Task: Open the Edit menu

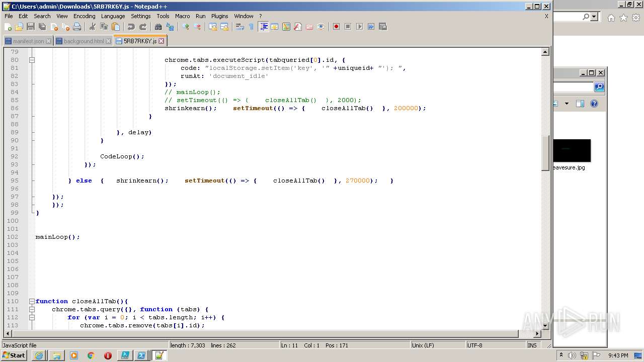Action: tap(23, 16)
